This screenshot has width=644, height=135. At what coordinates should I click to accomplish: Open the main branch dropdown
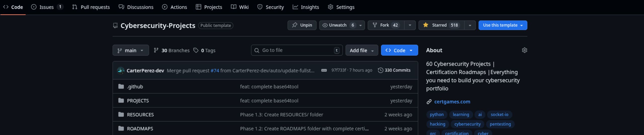[x=131, y=51]
